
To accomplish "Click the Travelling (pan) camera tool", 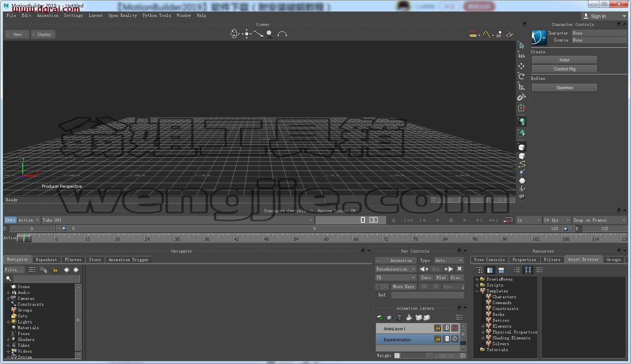I will tap(247, 34).
